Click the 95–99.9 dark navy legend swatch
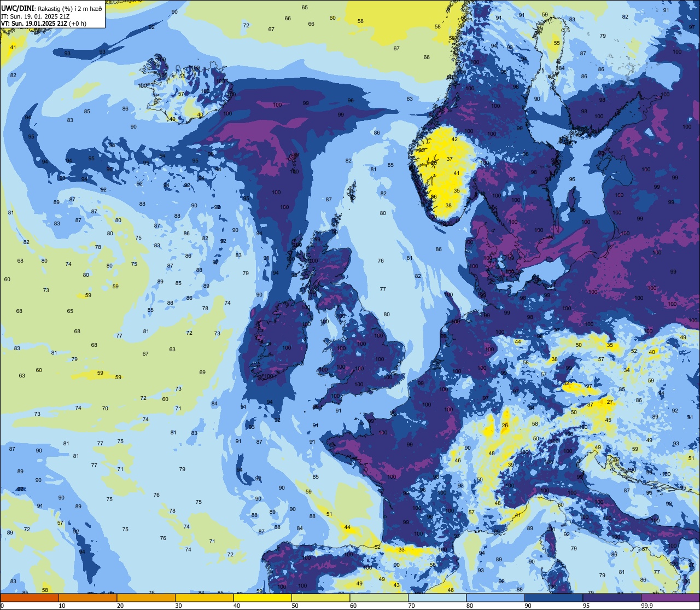Screen dimensions: 700x610 coord(612,597)
